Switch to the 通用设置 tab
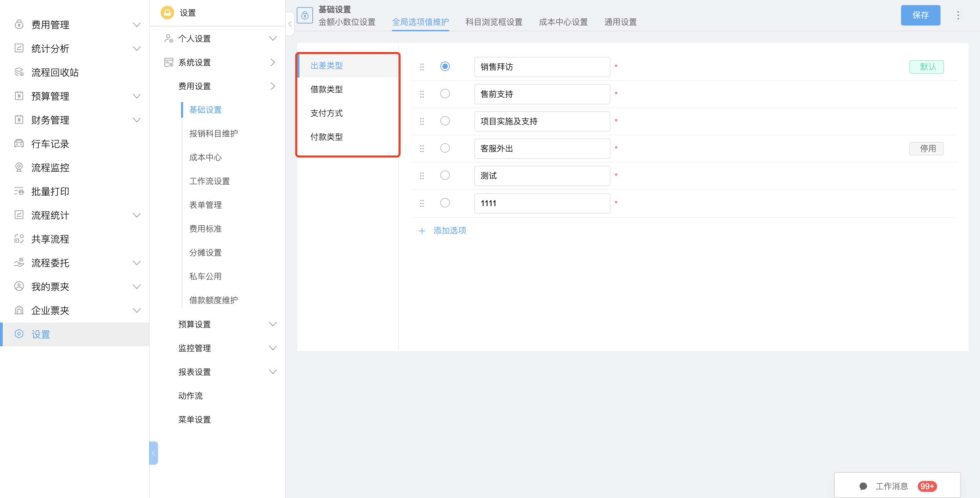Viewport: 980px width, 498px height. coord(620,22)
